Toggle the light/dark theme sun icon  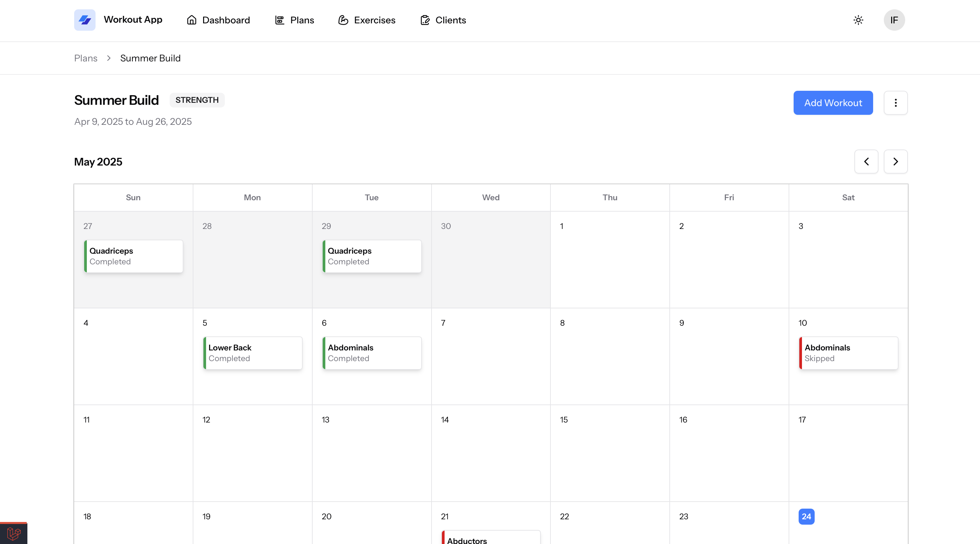click(x=858, y=20)
